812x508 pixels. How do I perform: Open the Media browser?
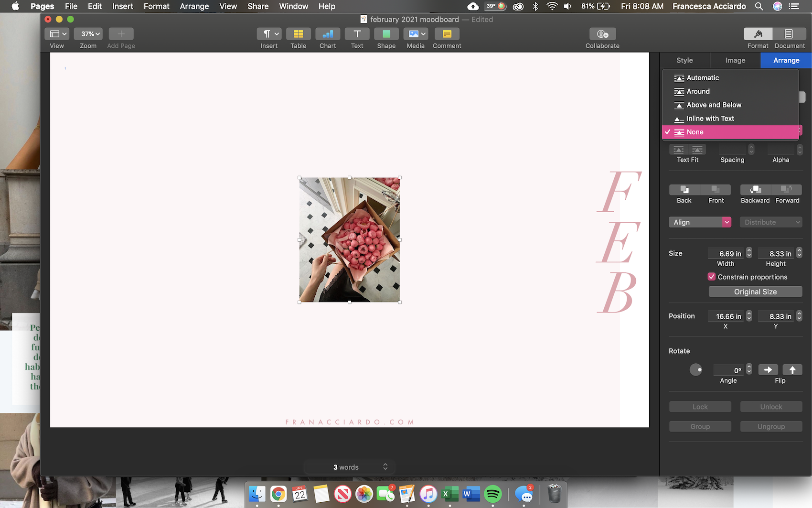[415, 34]
